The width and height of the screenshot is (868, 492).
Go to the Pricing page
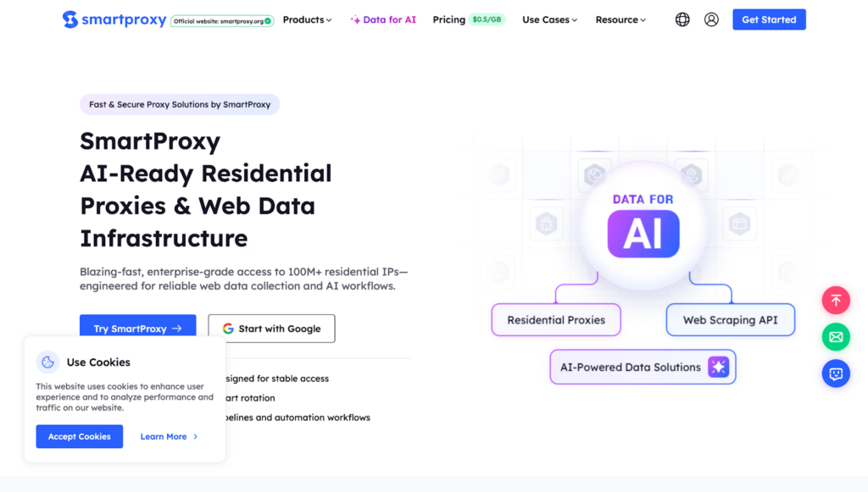449,19
